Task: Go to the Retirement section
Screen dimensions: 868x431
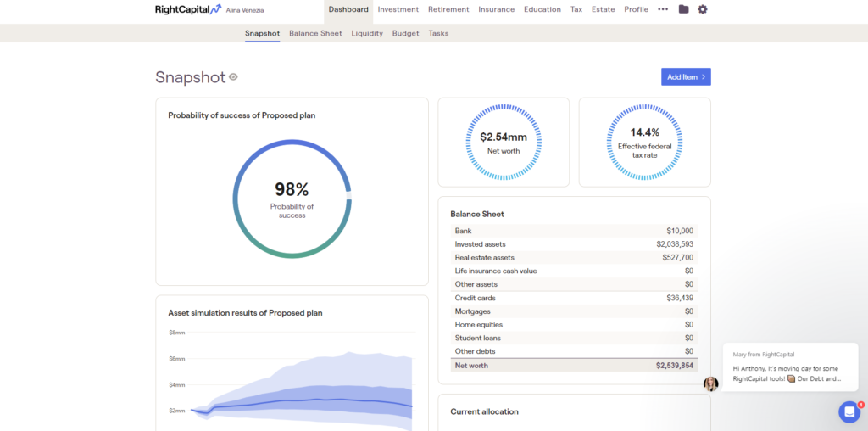Action: 448,9
